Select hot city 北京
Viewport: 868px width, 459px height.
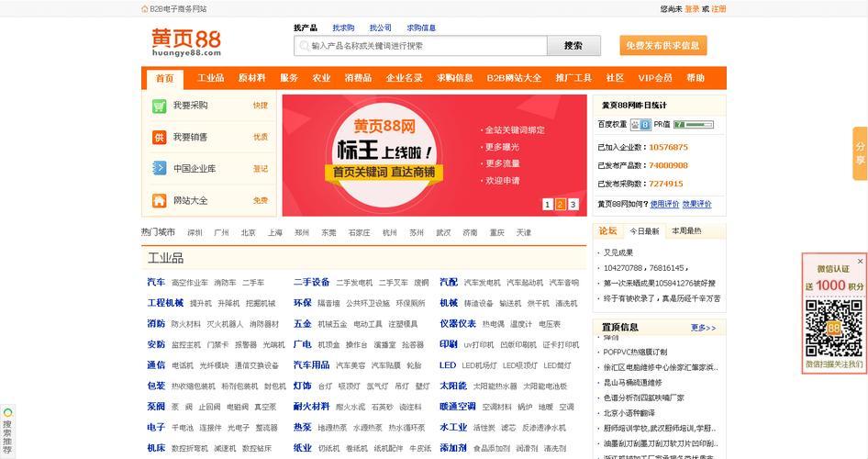[x=249, y=232]
